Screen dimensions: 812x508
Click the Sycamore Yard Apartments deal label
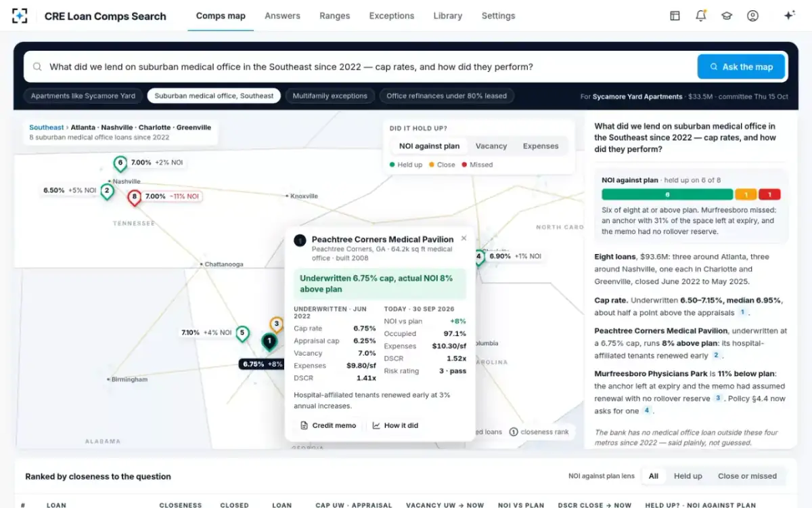click(x=637, y=97)
